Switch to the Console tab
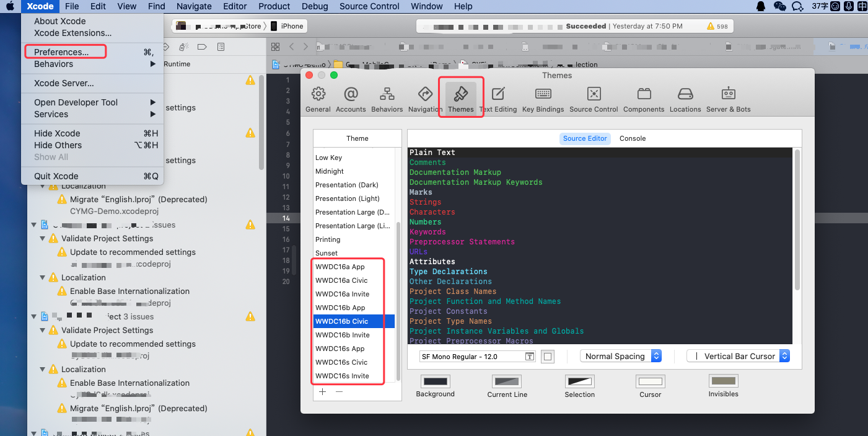This screenshot has height=436, width=868. (x=632, y=138)
